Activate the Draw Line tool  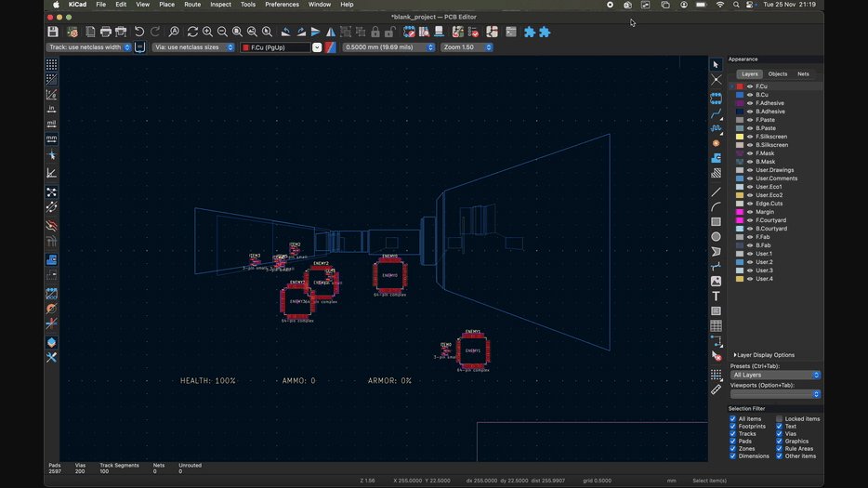tap(716, 191)
